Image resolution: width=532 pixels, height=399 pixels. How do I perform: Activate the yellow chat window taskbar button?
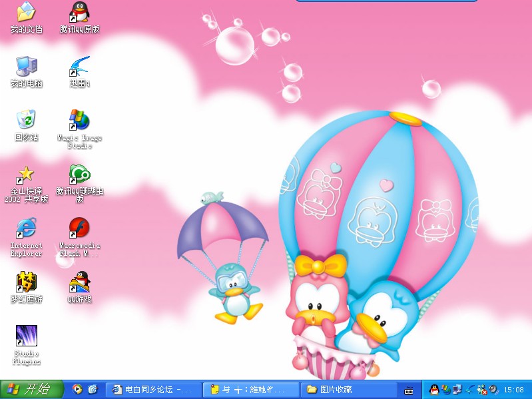[250, 390]
